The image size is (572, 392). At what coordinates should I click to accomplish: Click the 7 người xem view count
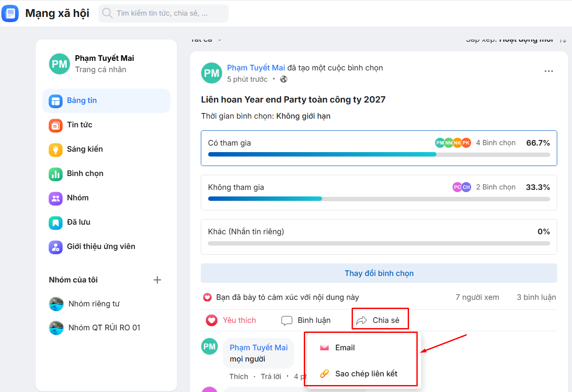pyautogui.click(x=477, y=298)
